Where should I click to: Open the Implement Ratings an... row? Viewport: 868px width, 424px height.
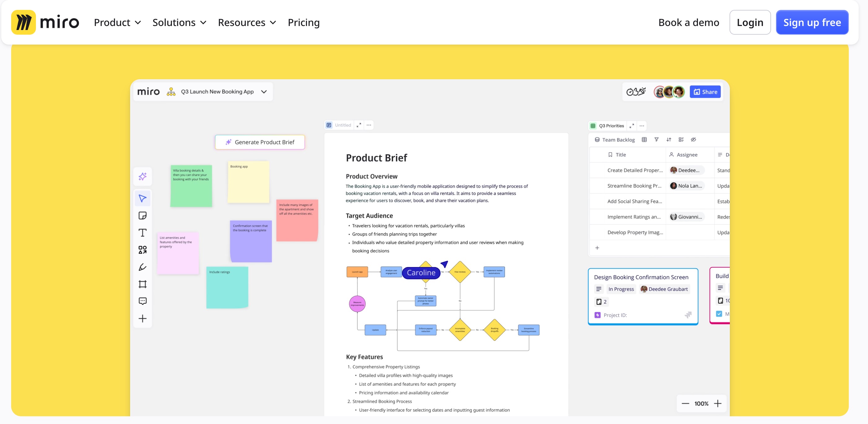click(634, 217)
